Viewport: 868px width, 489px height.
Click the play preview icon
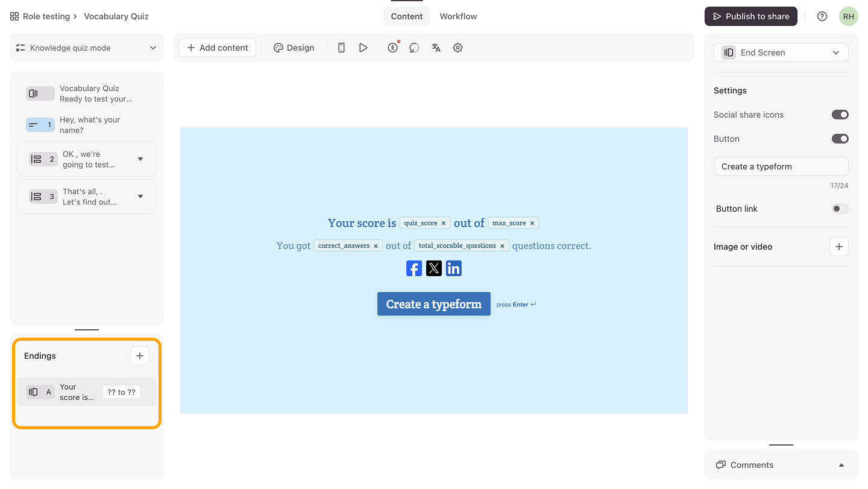pyautogui.click(x=363, y=48)
